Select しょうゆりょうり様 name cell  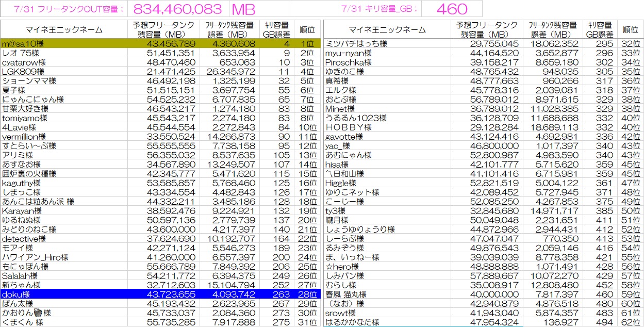click(387, 230)
